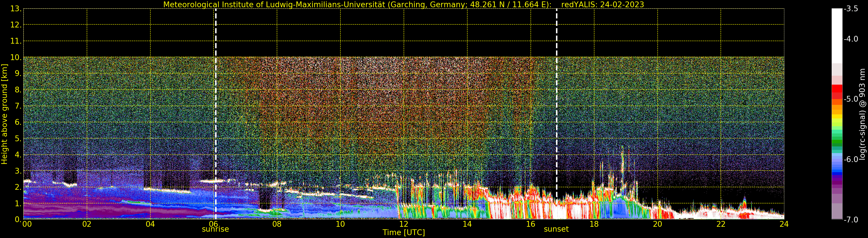The image size is (868, 238).
Task: Click the '11.' height axis label
Action: tap(16, 41)
